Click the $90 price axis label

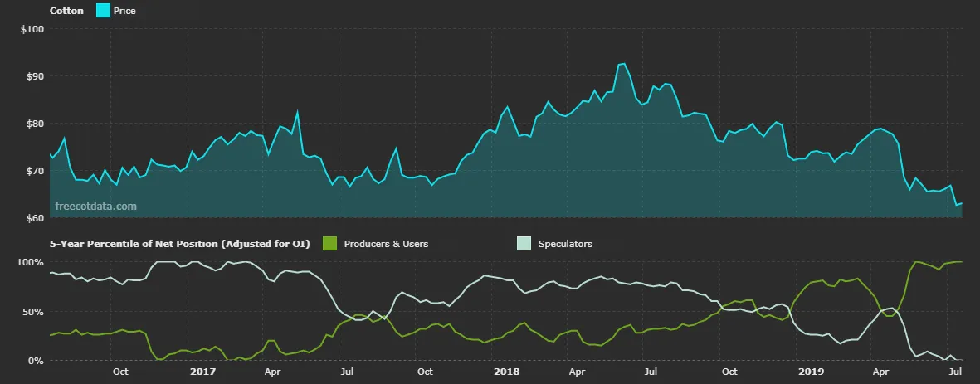pos(33,76)
